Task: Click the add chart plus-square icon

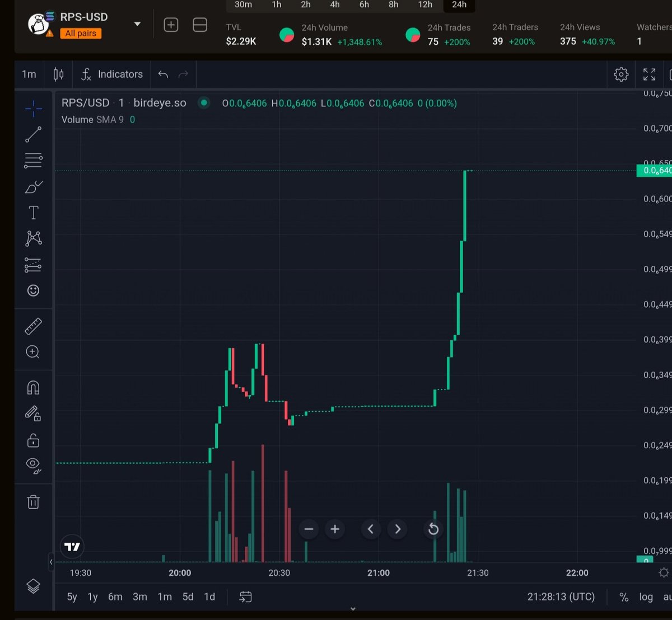Action: point(171,25)
